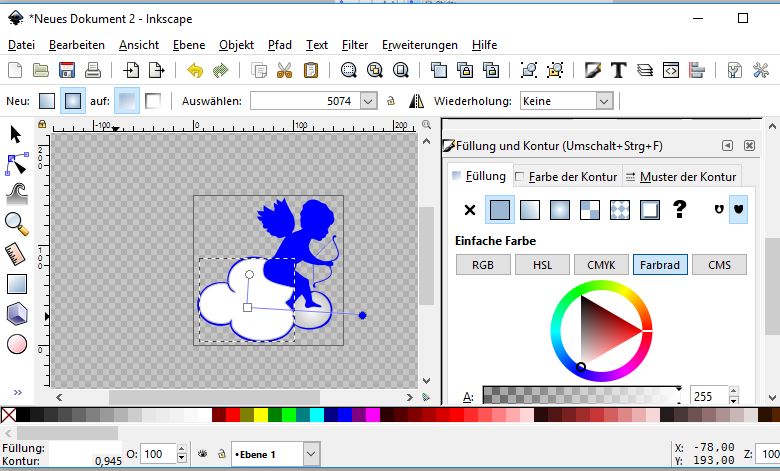Pick yellow swatch in bottom palette
Image resolution: width=780 pixels, height=471 pixels.
point(260,414)
